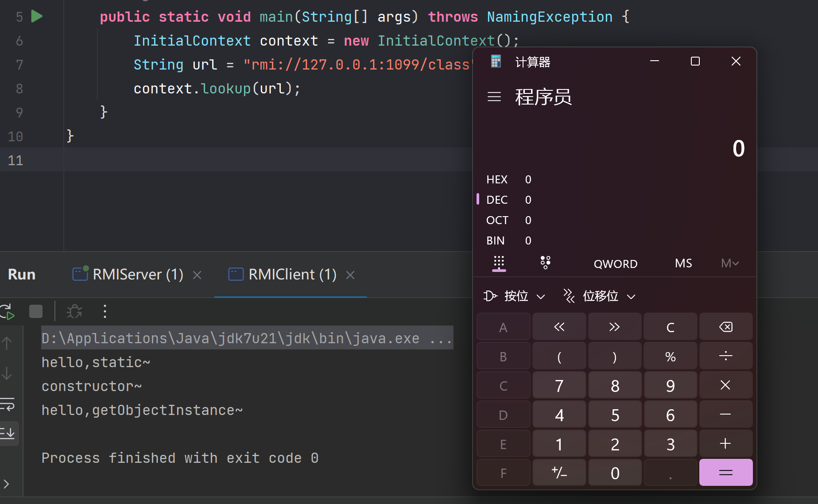
Task: Minimize the calculator window
Action: 655,61
